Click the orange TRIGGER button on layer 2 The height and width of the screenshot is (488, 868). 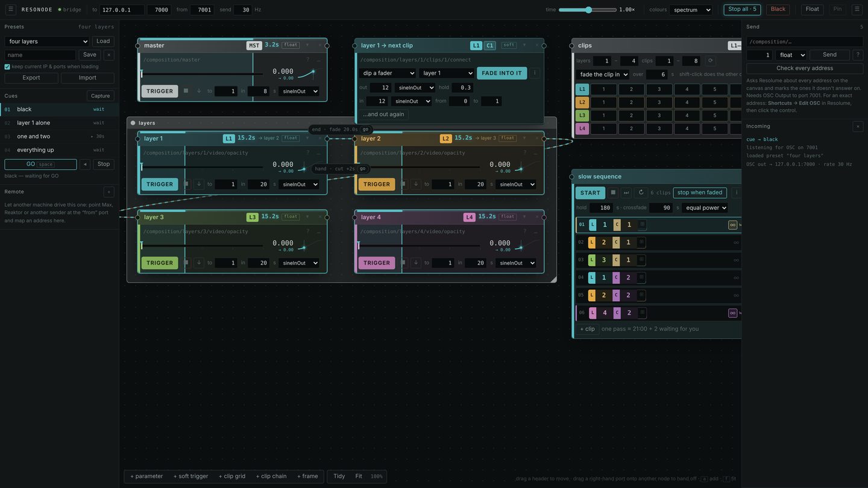pos(377,184)
